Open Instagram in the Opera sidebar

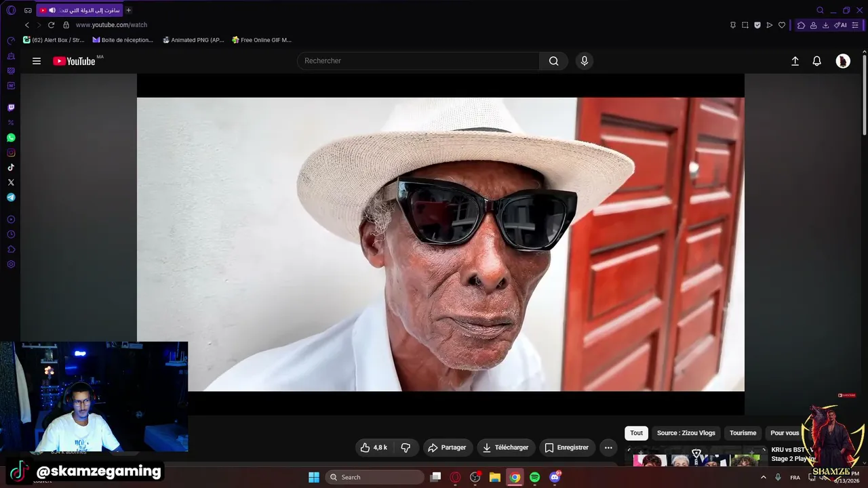tap(11, 152)
